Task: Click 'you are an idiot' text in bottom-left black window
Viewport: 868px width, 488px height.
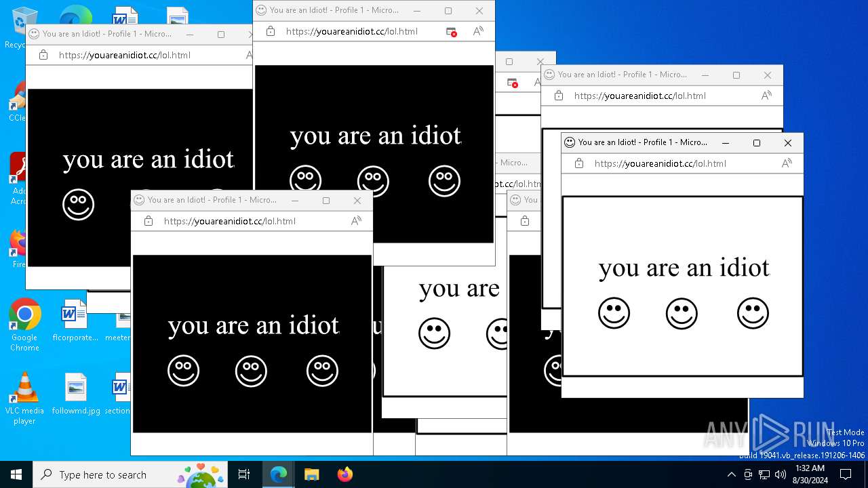Action: 253,325
